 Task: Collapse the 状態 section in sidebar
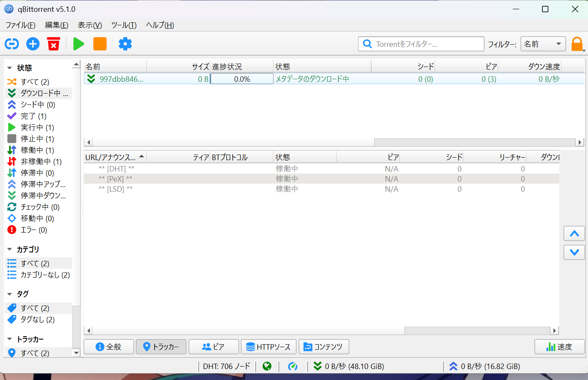pos(10,68)
